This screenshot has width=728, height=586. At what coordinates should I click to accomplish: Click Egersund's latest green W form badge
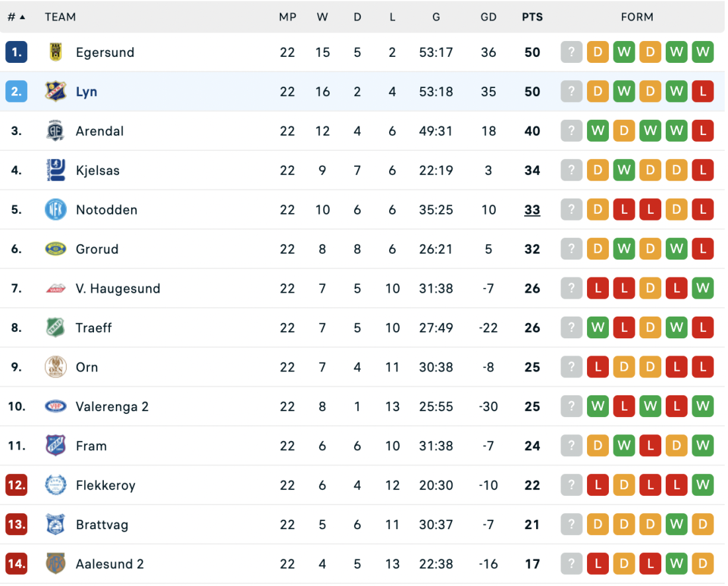tap(702, 52)
